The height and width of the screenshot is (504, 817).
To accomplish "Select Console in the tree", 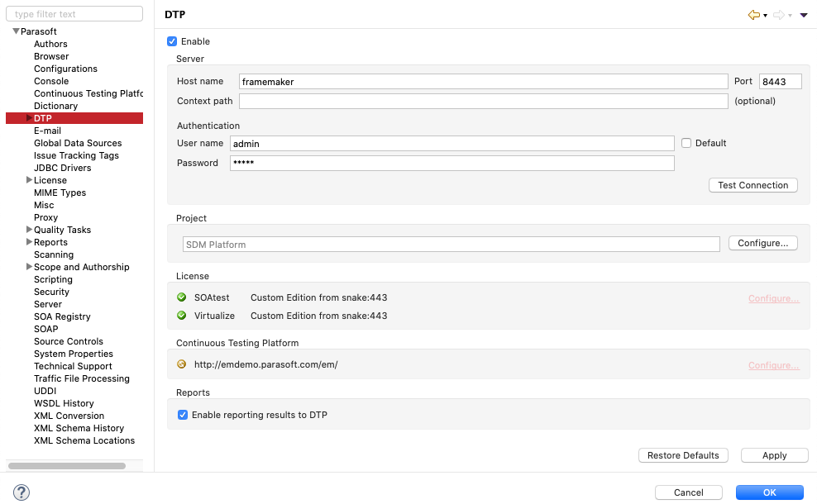I will click(51, 81).
